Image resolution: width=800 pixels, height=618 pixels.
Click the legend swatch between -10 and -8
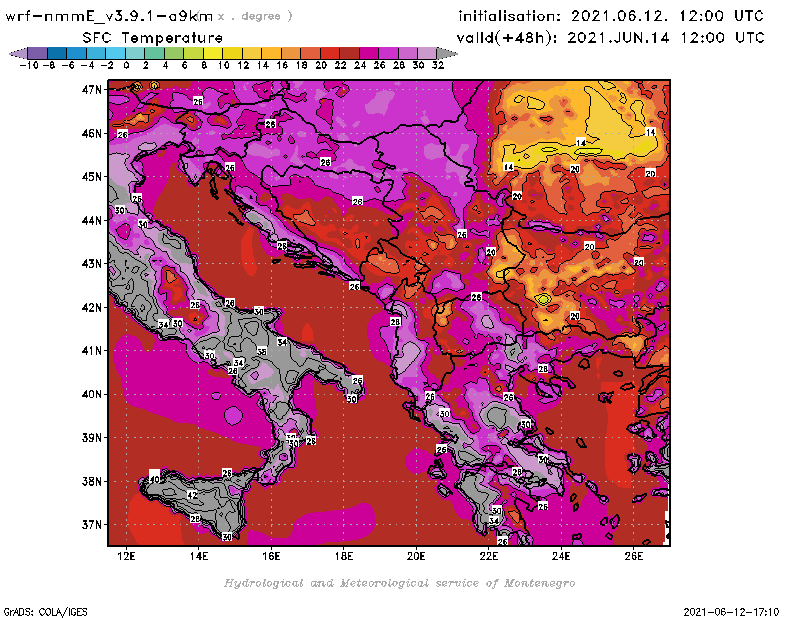(x=38, y=53)
